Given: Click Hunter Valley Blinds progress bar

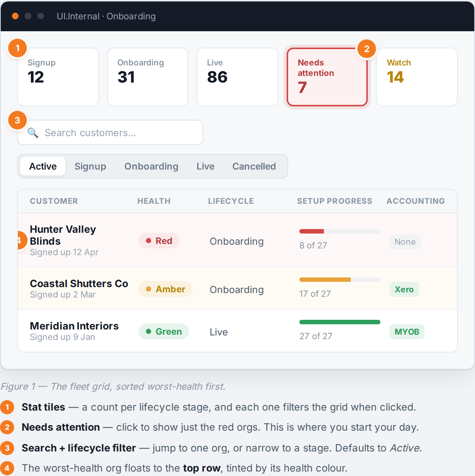Looking at the screenshot, I should (340, 231).
